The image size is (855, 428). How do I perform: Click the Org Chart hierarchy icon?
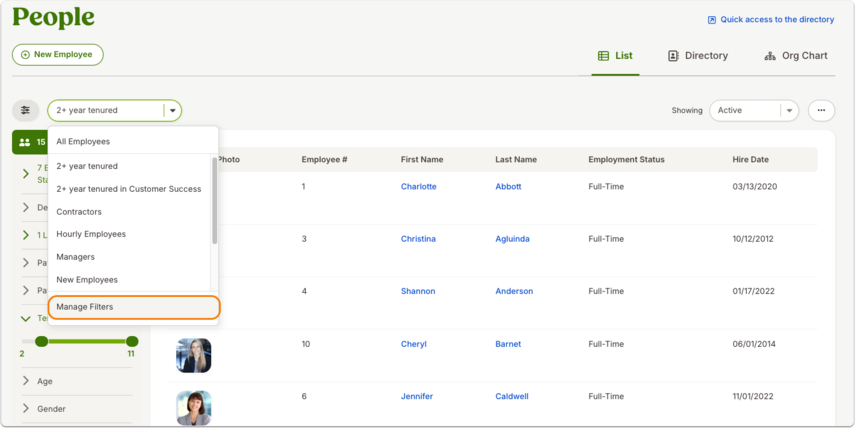click(770, 56)
